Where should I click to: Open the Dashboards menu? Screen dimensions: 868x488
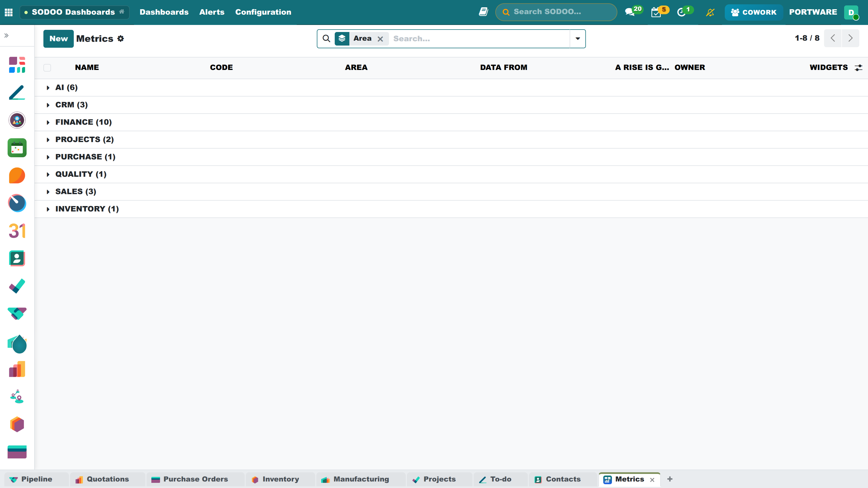(164, 12)
